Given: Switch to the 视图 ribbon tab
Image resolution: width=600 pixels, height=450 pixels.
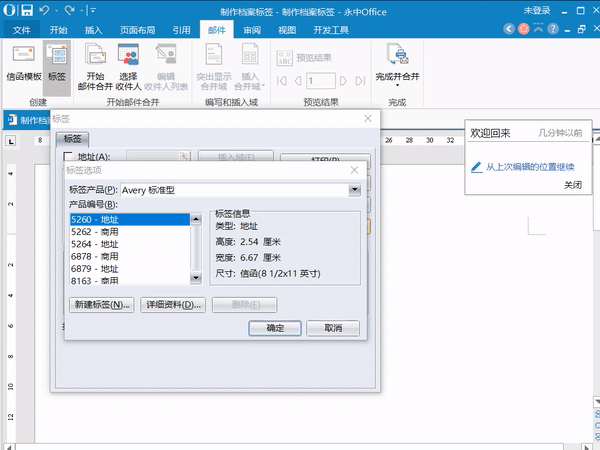Looking at the screenshot, I should pos(287,30).
